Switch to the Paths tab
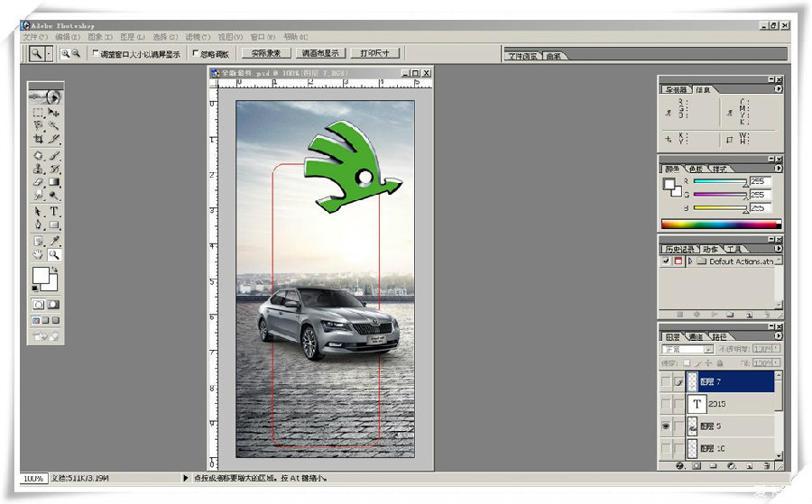 point(719,337)
